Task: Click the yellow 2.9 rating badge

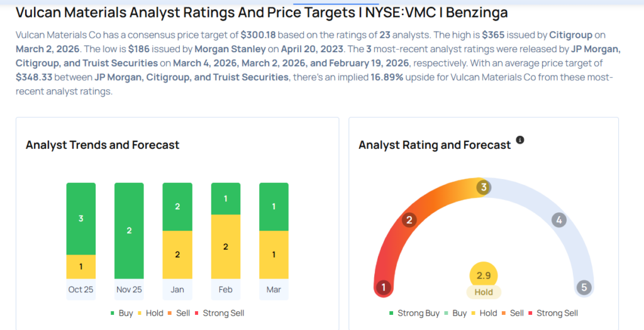Action: pyautogui.click(x=484, y=275)
